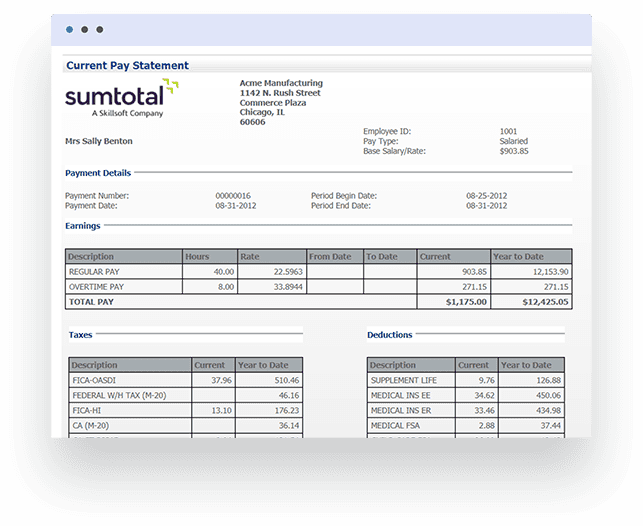643x526 pixels.
Task: Click the CA (M-20) tax row
Action: pyautogui.click(x=186, y=426)
